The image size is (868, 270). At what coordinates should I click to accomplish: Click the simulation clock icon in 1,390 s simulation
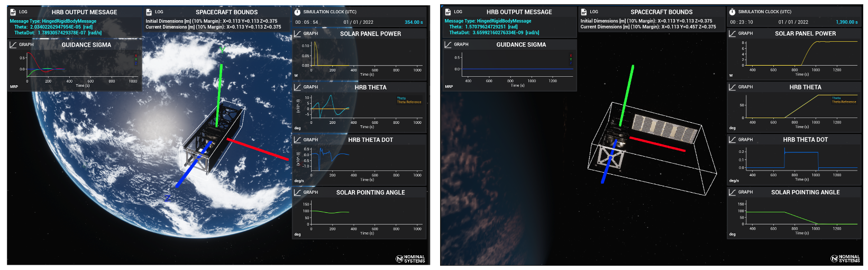click(x=732, y=12)
